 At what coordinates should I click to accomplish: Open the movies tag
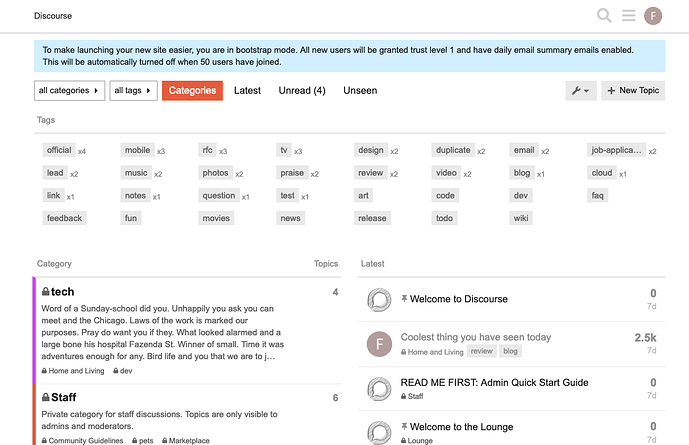click(216, 218)
